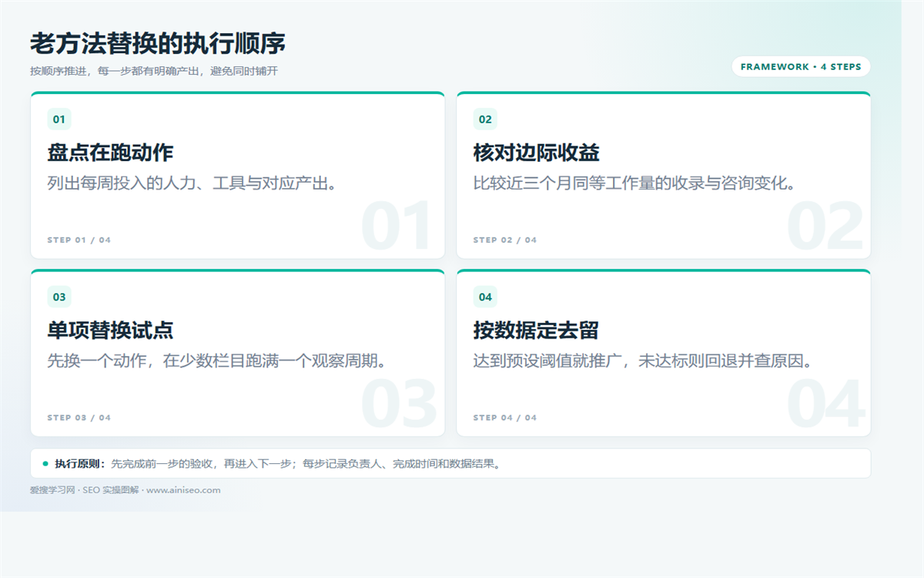Click the 02 number badge
Image resolution: width=924 pixels, height=578 pixels.
tap(485, 119)
